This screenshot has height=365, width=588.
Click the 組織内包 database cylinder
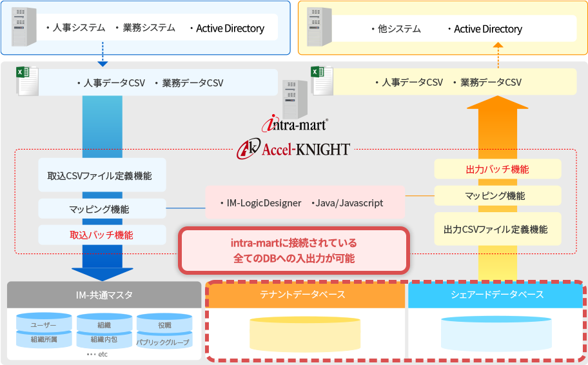[104, 339]
